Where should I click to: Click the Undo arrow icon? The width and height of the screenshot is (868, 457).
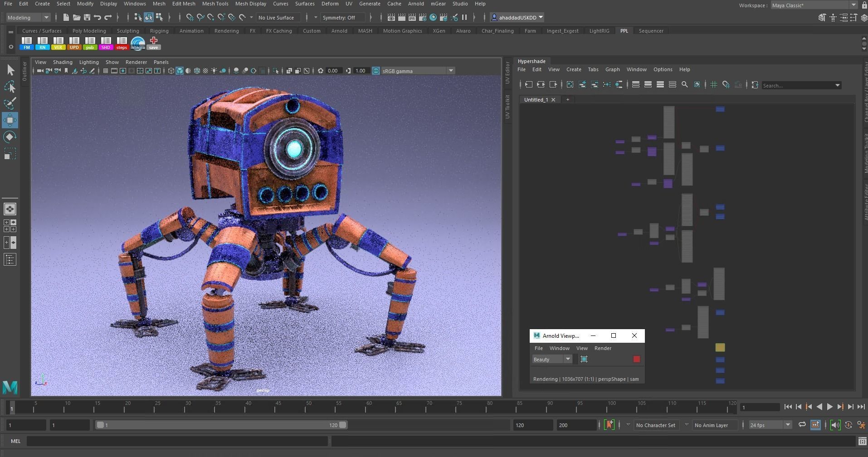point(98,18)
